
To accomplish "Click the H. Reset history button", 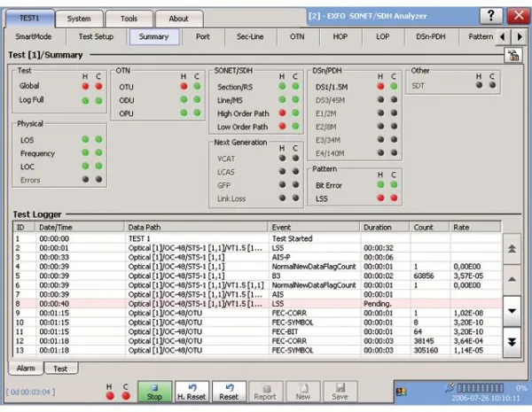I will pyautogui.click(x=192, y=391).
